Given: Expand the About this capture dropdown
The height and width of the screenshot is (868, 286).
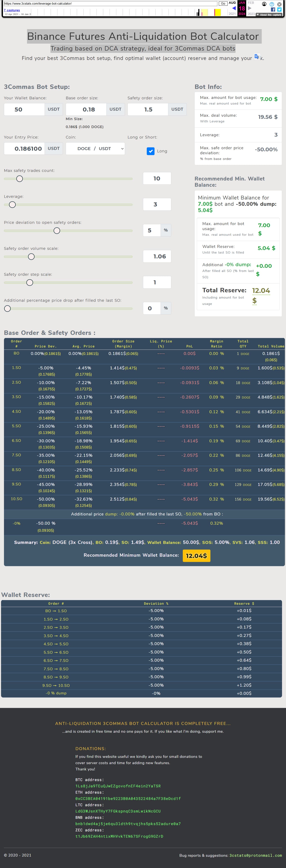Looking at the screenshot, I should (269, 14).
